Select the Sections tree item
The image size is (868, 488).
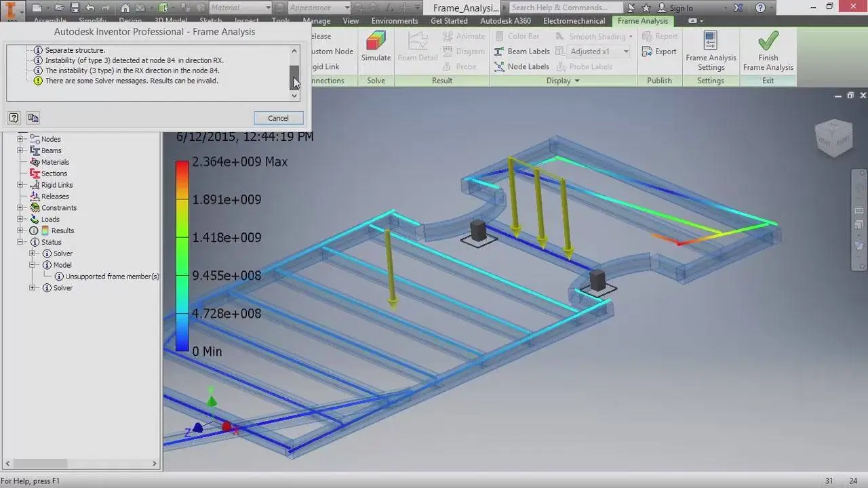point(54,174)
